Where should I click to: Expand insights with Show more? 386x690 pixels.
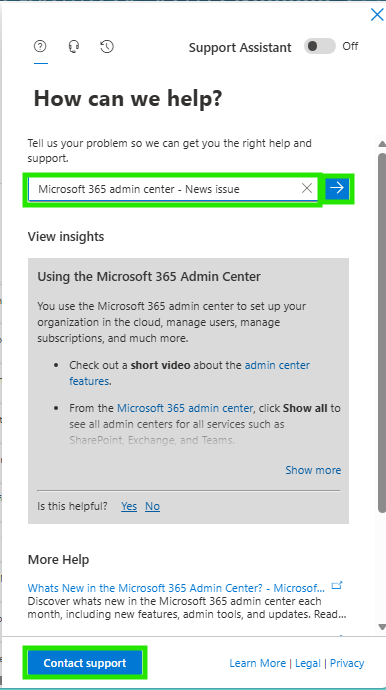(313, 470)
